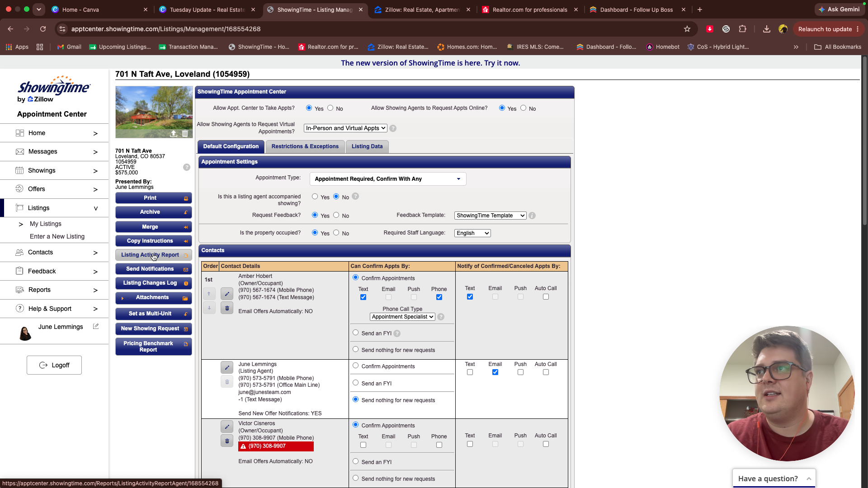Viewport: 868px width, 488px height.
Task: Click new version of ShowingTime link
Action: pos(430,63)
